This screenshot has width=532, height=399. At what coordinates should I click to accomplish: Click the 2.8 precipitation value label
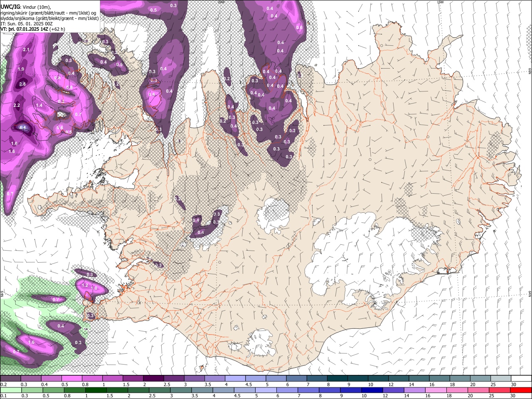point(22,84)
